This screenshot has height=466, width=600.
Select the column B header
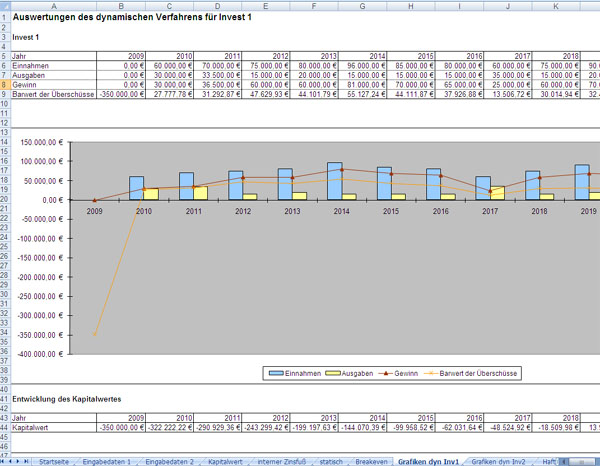121,6
